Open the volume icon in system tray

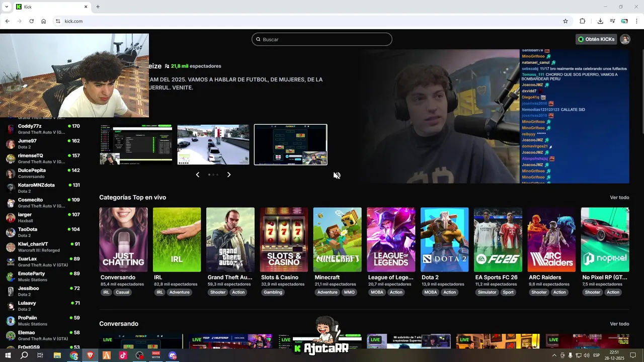(x=586, y=355)
